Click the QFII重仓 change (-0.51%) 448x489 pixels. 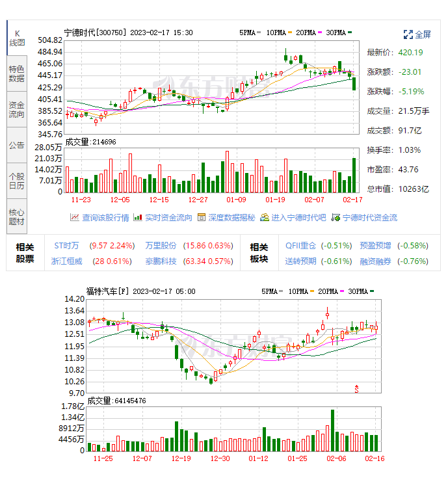coord(336,245)
